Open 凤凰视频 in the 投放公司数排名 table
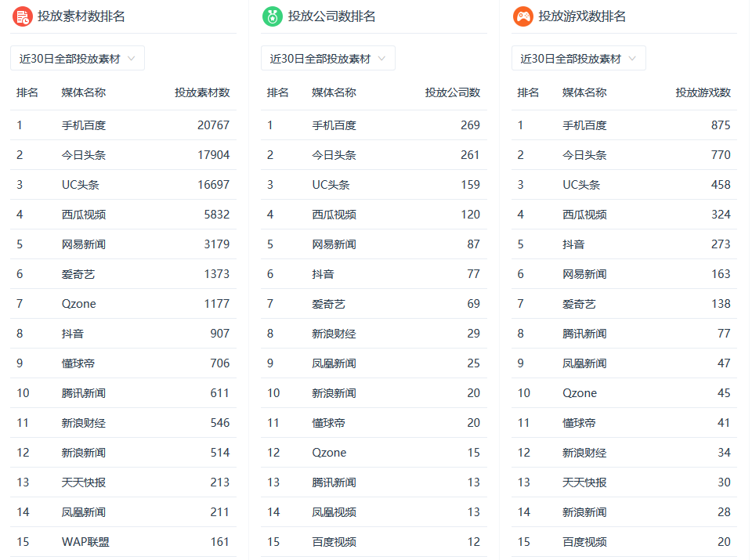 [334, 512]
